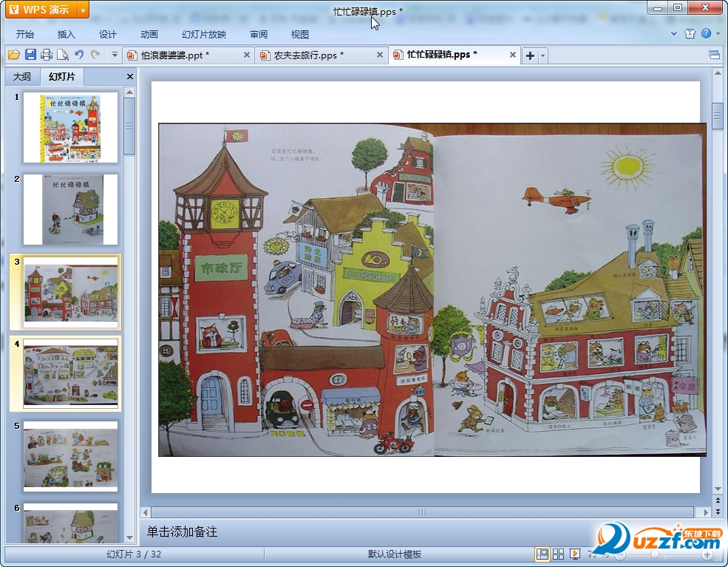The image size is (728, 567).
Task: Click the horizontal scrollbar left arrow
Action: [x=146, y=512]
